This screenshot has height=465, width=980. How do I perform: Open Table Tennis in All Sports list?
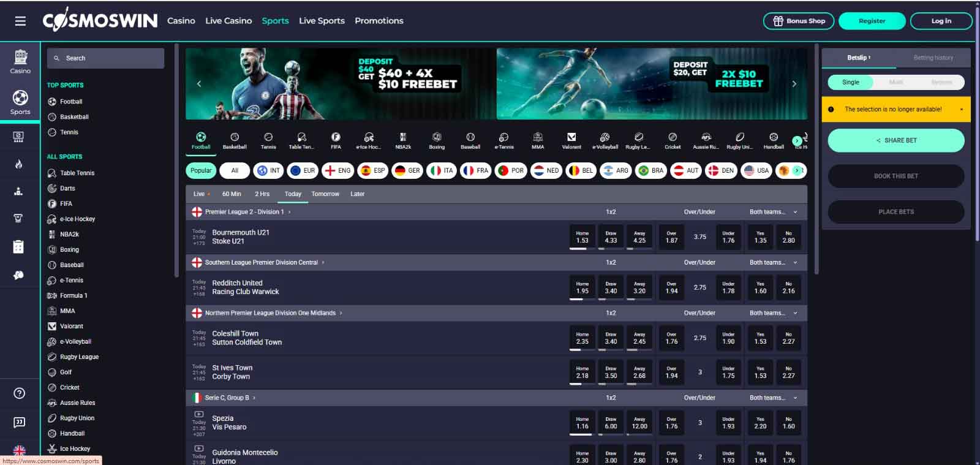click(77, 173)
